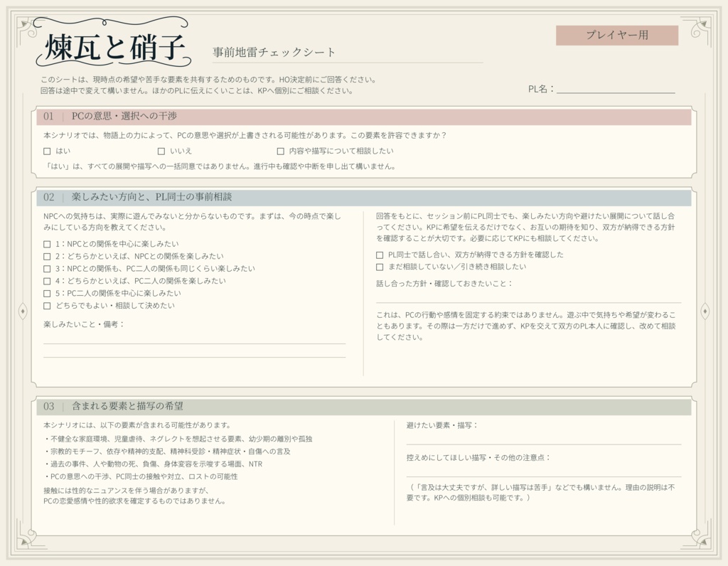Image resolution: width=728 pixels, height=566 pixels.
Task: Click header 「02 楽しみたい方向と、PL同士の事前相談」
Action: (363, 198)
